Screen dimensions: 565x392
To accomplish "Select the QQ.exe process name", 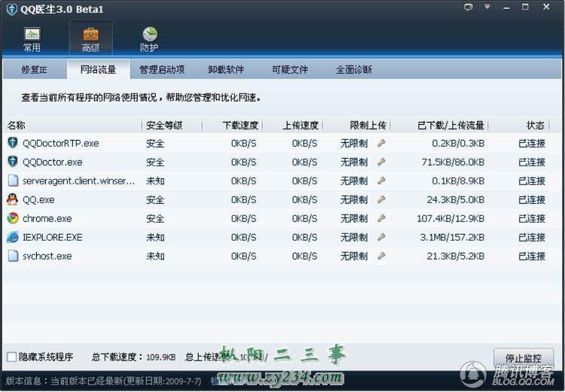I will (x=38, y=199).
